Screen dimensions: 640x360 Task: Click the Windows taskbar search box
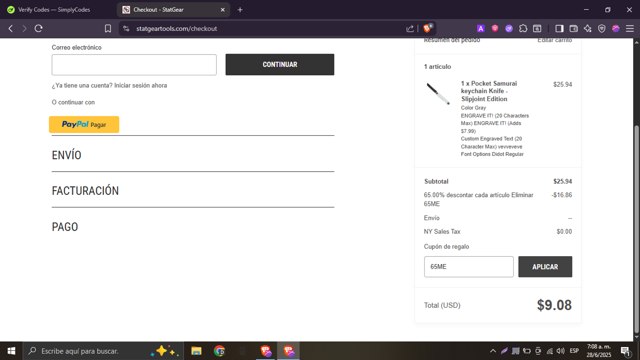[x=102, y=351]
